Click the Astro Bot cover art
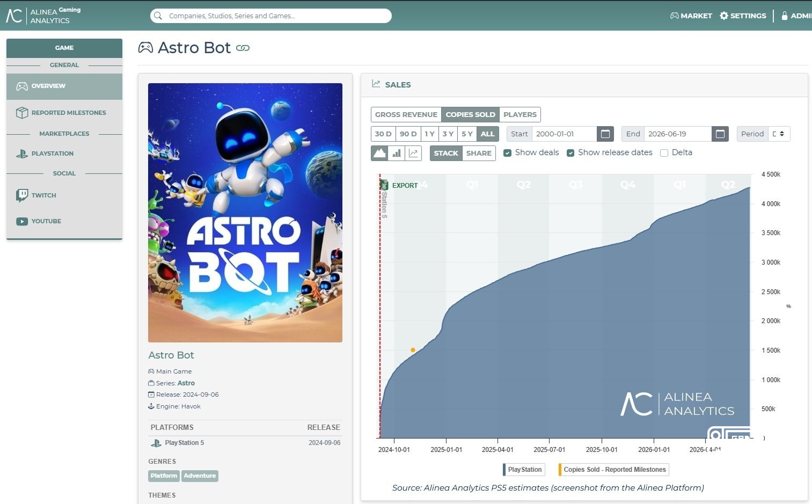 (245, 213)
